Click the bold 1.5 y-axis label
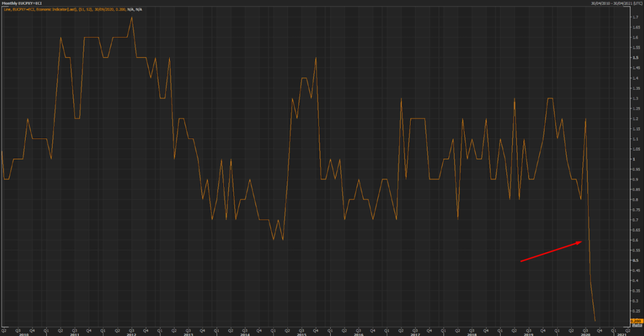The height and width of the screenshot is (336, 644). coord(634,57)
